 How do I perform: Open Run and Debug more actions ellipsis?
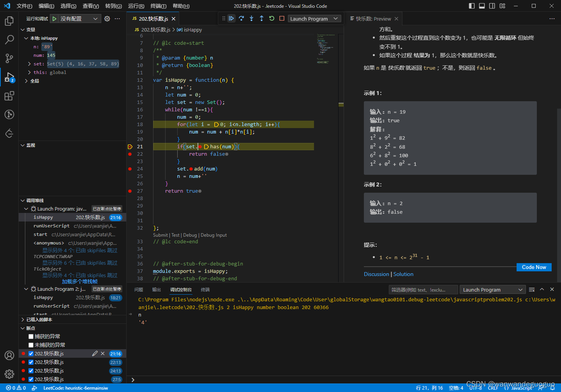click(x=117, y=19)
